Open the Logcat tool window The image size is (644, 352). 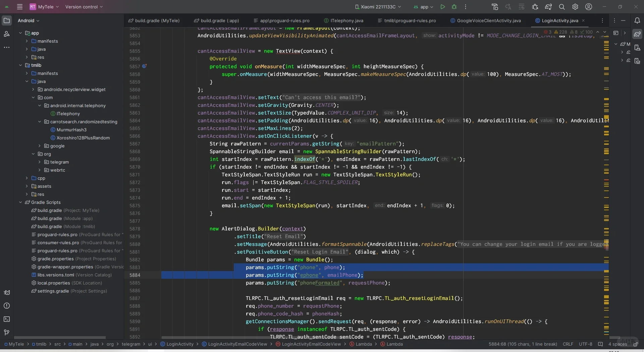coord(7,292)
